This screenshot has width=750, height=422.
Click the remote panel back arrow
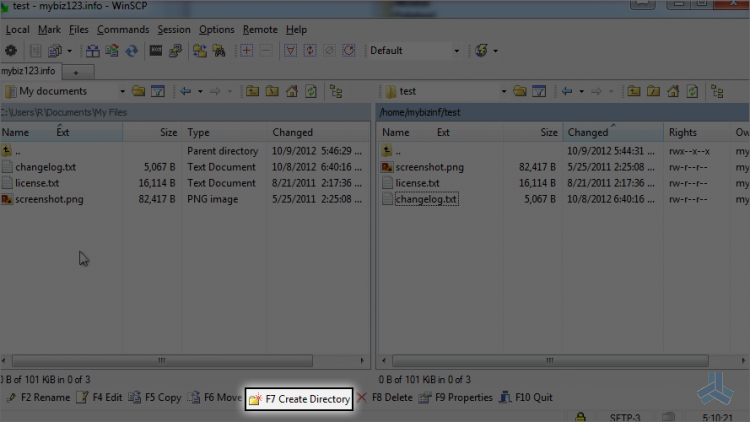(x=567, y=91)
